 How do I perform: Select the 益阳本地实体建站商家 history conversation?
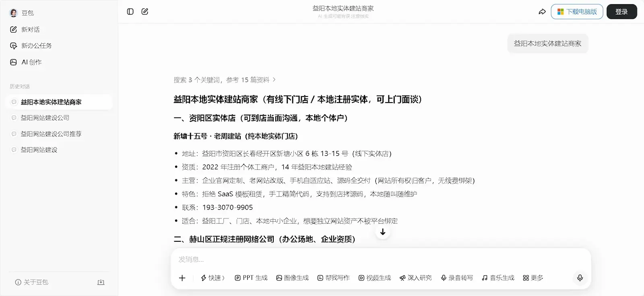59,102
